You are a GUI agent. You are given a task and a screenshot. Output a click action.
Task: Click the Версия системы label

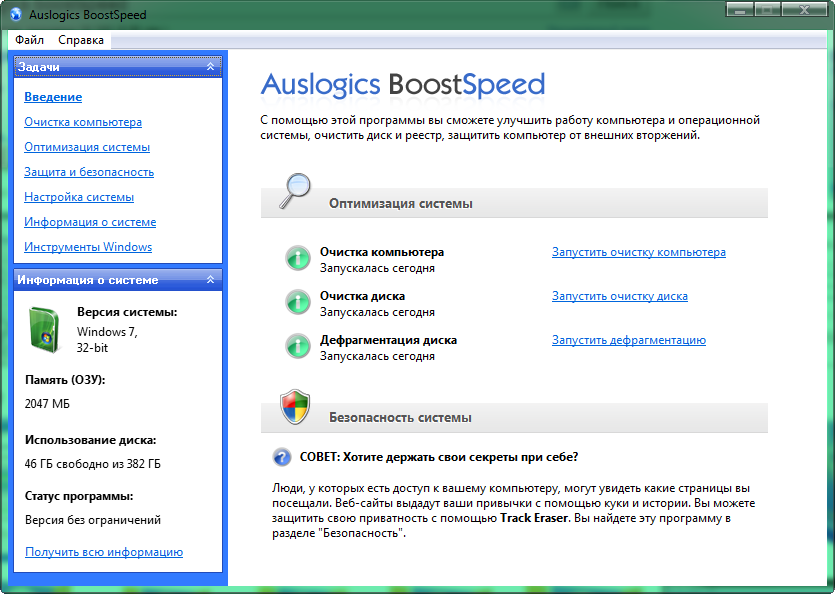click(x=127, y=312)
